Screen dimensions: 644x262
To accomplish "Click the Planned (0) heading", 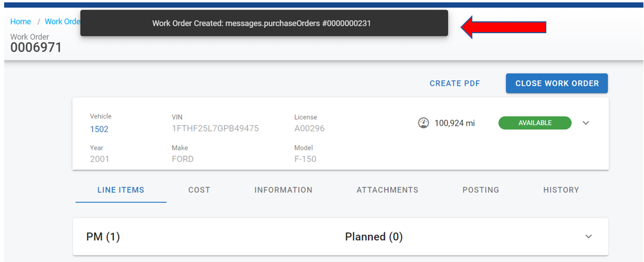I will [373, 237].
